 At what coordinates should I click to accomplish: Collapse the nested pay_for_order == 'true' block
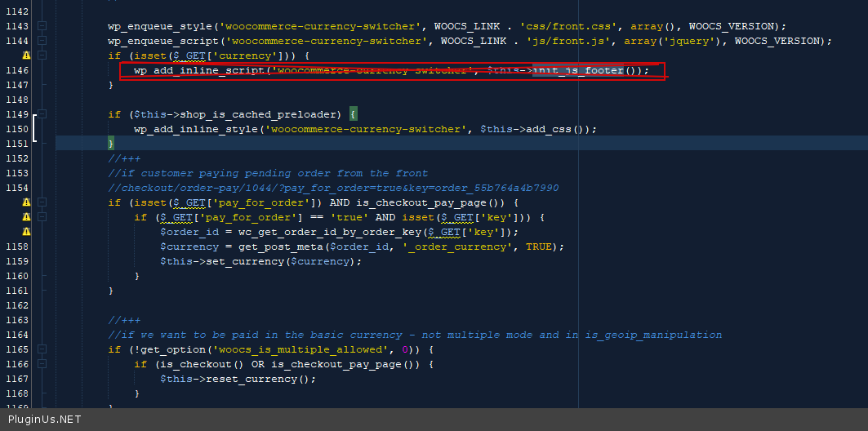click(x=42, y=217)
